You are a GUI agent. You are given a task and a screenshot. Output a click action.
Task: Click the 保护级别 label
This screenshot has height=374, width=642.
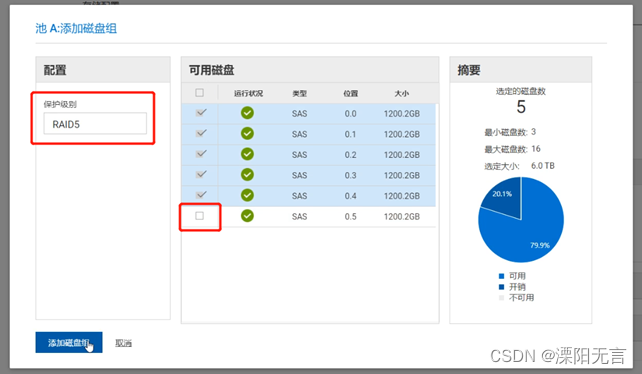(60, 104)
